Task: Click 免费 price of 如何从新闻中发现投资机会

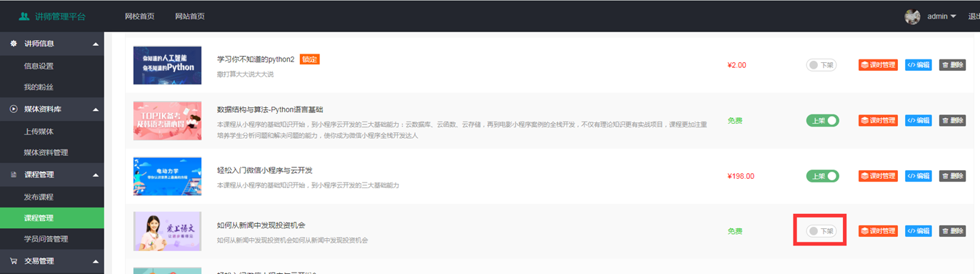Action: tap(735, 231)
